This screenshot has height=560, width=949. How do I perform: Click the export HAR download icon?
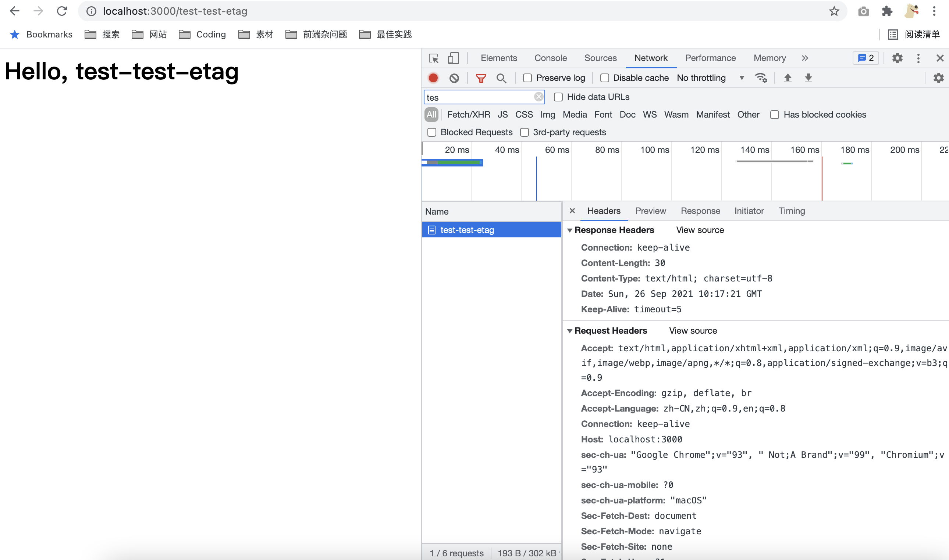(x=808, y=78)
